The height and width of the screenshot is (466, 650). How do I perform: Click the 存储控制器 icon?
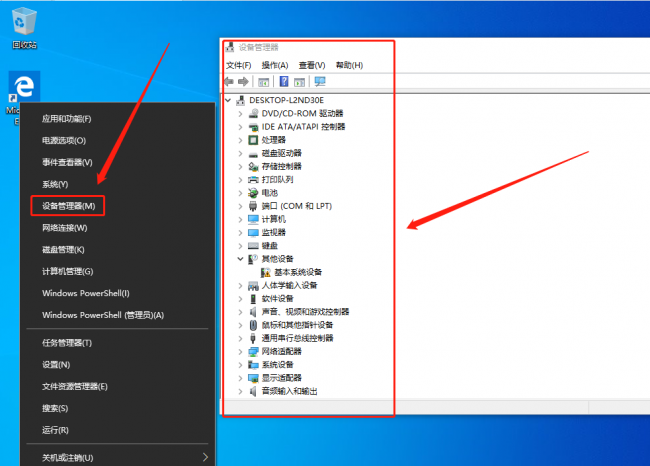point(253,166)
